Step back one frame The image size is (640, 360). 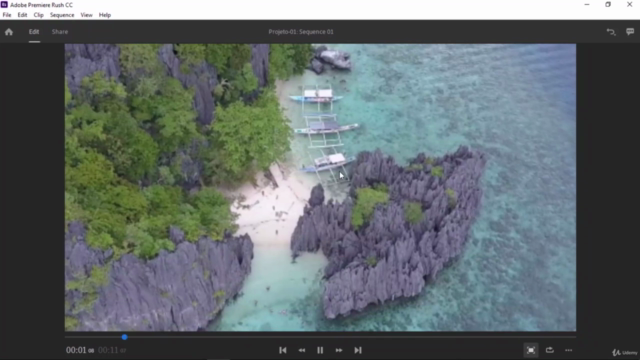(x=302, y=350)
